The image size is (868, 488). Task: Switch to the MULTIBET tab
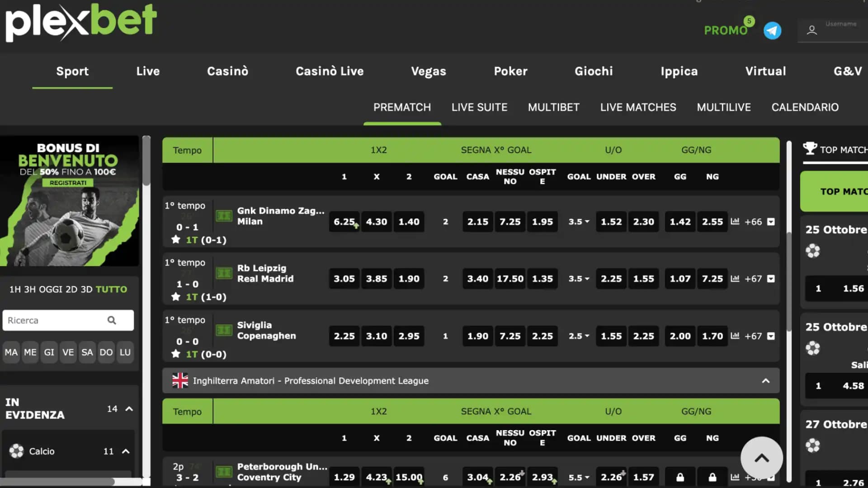(553, 107)
